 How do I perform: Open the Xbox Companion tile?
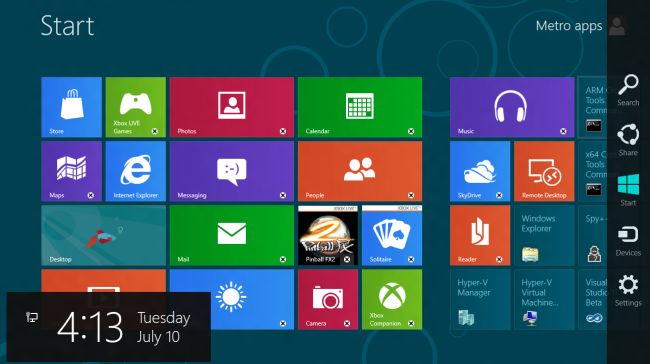(392, 299)
